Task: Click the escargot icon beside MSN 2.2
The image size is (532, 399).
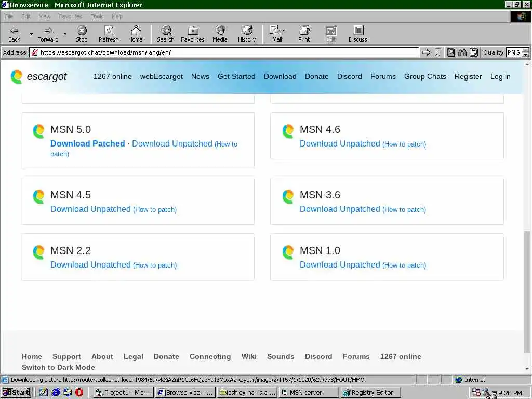Action: click(38, 252)
